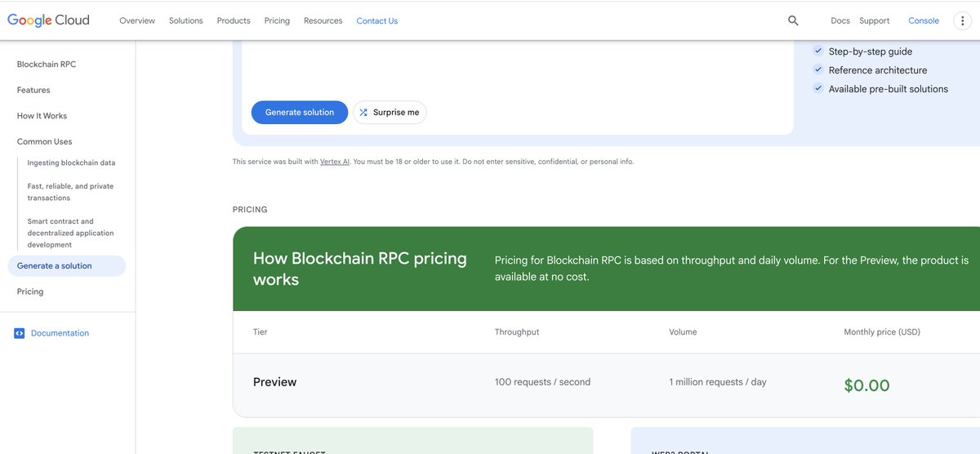Click the shuffle icon on Surprise me
This screenshot has height=454, width=980.
363,113
